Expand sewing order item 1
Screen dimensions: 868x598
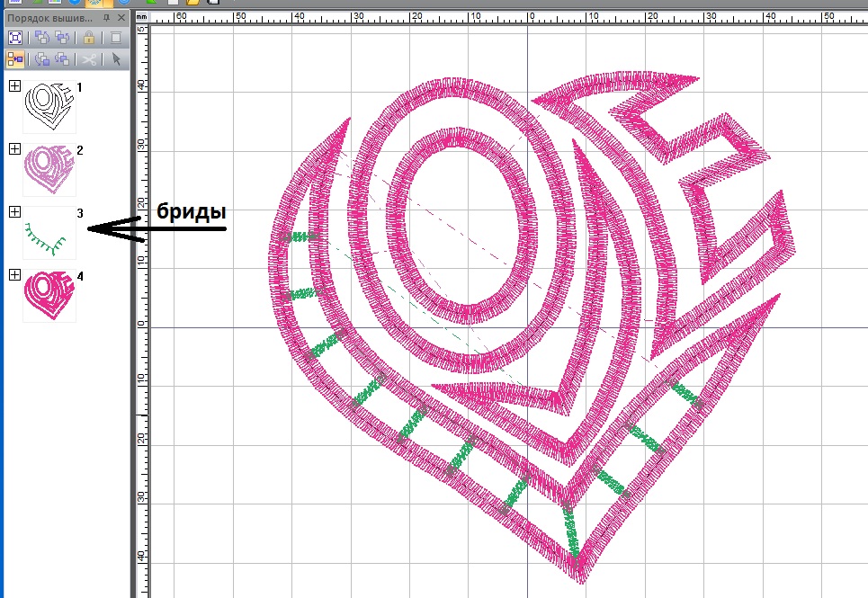pos(15,85)
